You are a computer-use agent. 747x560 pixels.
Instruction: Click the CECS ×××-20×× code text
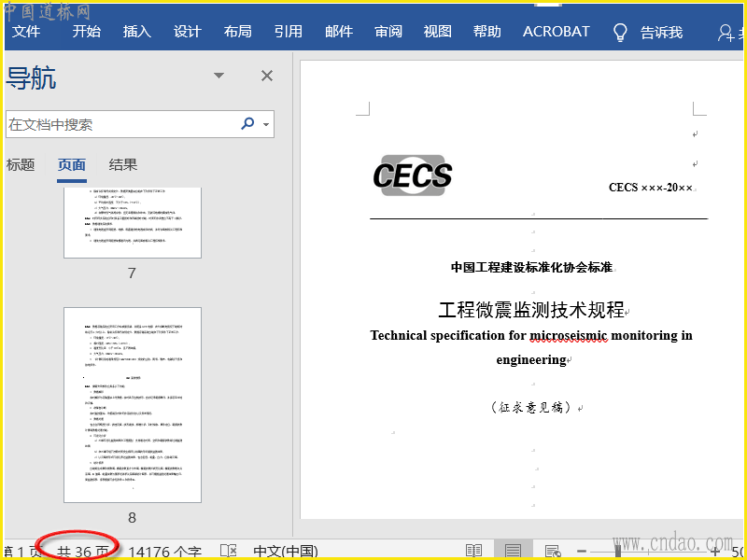(x=650, y=188)
